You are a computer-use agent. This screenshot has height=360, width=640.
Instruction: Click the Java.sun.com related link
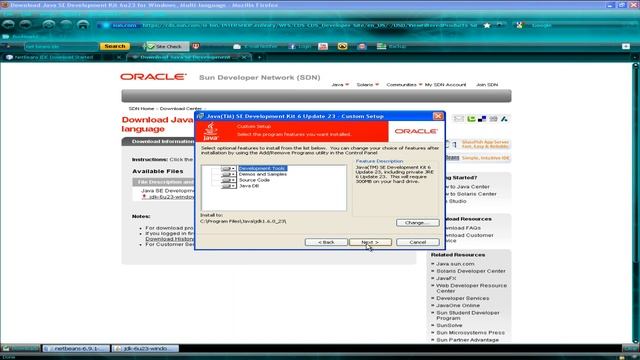pos(455,264)
